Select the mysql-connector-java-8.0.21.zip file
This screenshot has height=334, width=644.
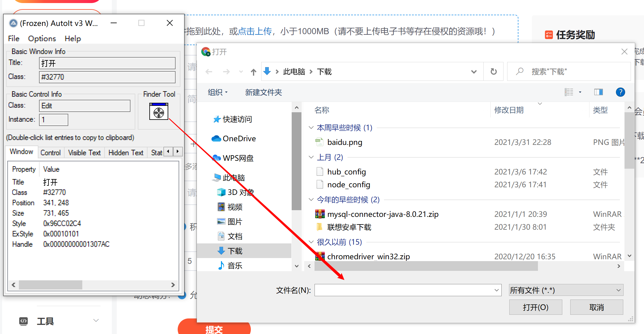[382, 214]
